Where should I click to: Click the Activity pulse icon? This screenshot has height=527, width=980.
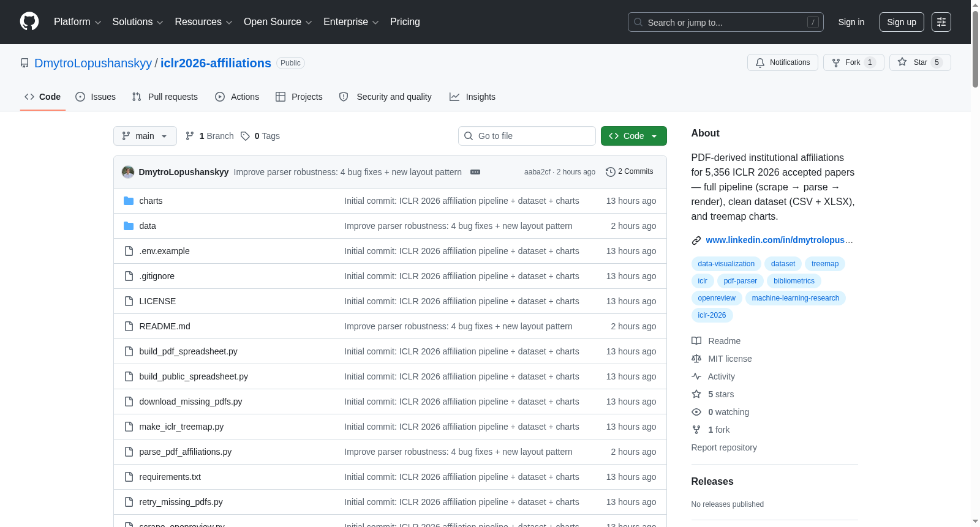pos(696,376)
